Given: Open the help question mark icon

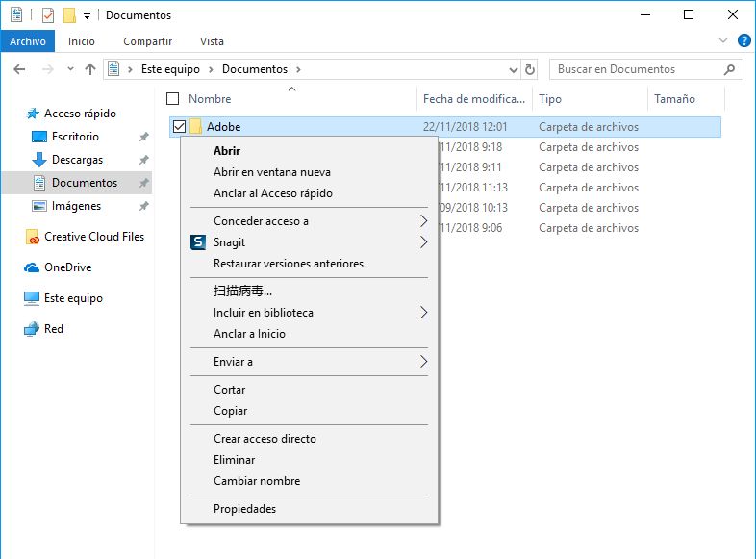Looking at the screenshot, I should pyautogui.click(x=743, y=41).
